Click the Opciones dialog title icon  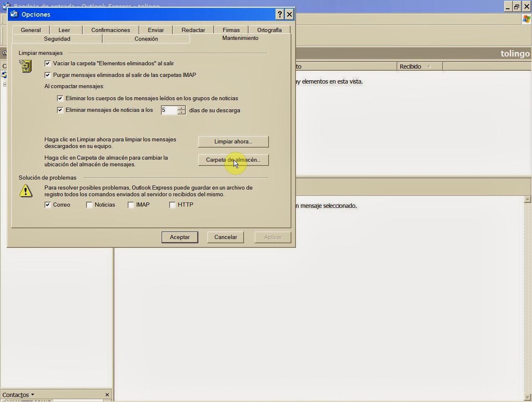pyautogui.click(x=14, y=14)
